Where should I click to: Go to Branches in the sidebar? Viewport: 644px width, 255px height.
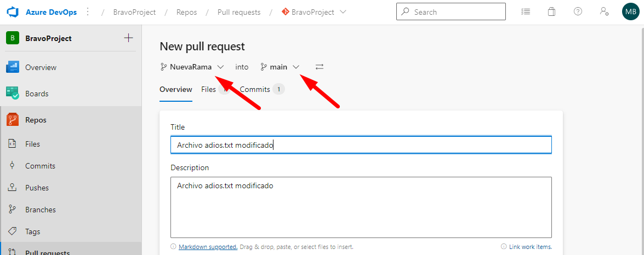coord(40,210)
